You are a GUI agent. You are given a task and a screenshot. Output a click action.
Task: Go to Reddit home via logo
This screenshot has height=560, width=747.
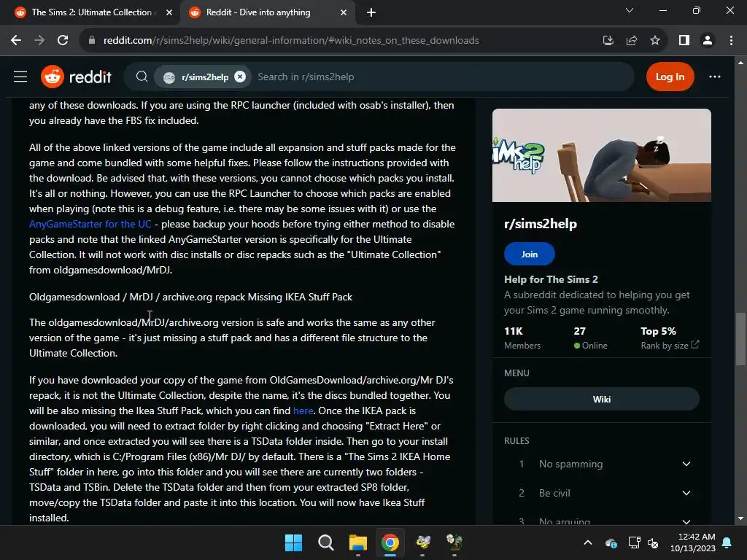pyautogui.click(x=76, y=77)
